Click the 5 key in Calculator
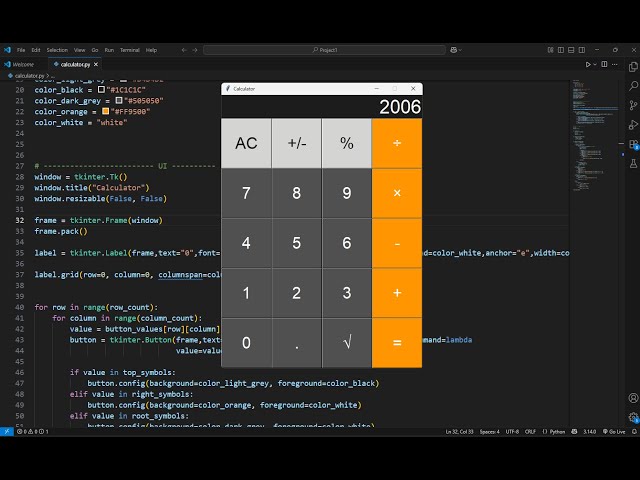 click(x=297, y=243)
